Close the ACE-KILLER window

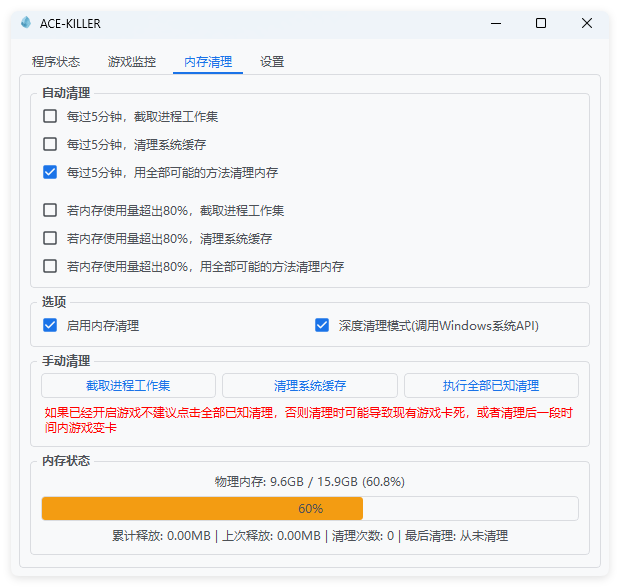[586, 23]
